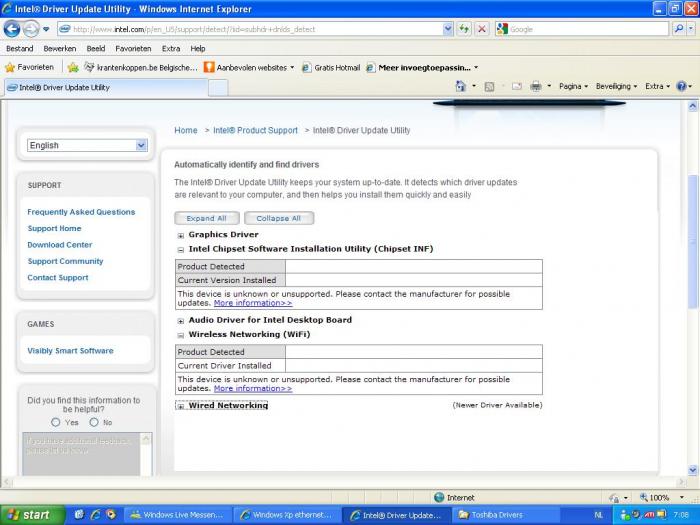This screenshot has height=525, width=700.
Task: Click the Expand All button
Action: click(x=207, y=218)
